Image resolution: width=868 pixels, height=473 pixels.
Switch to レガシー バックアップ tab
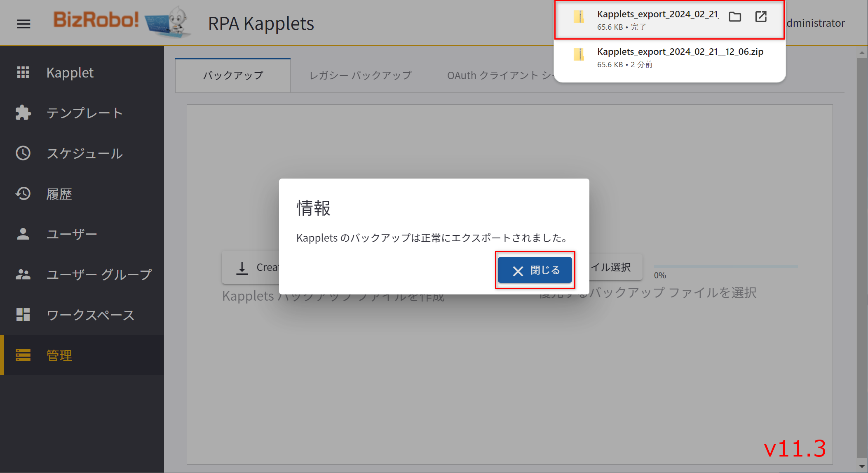click(x=361, y=75)
